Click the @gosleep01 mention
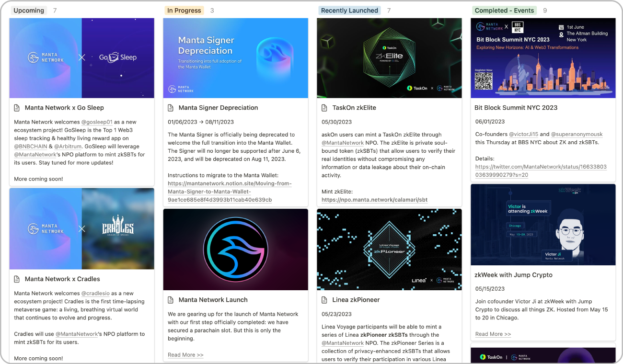 pyautogui.click(x=96, y=122)
